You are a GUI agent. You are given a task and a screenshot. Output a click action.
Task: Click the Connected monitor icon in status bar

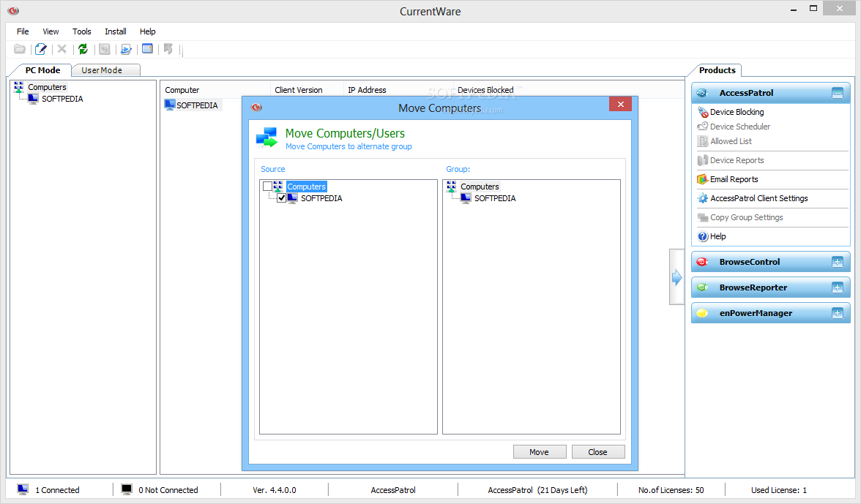click(x=23, y=490)
